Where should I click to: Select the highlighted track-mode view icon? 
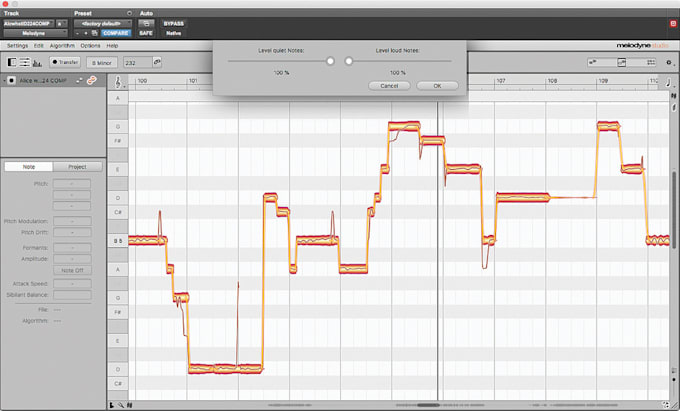621,62
